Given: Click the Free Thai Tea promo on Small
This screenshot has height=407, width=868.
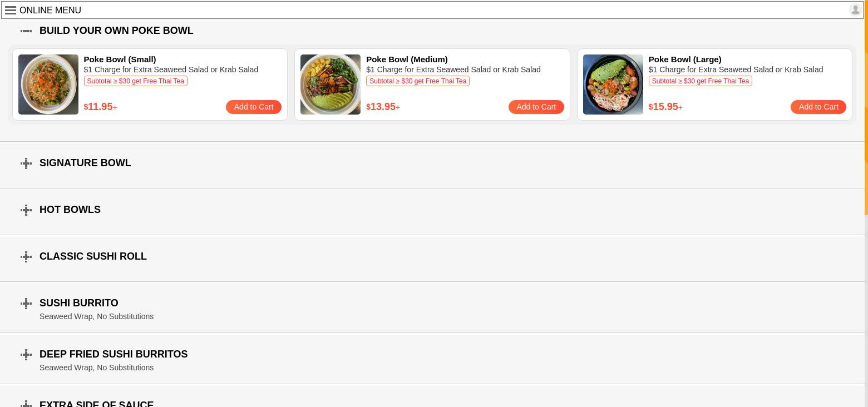Looking at the screenshot, I should (136, 81).
